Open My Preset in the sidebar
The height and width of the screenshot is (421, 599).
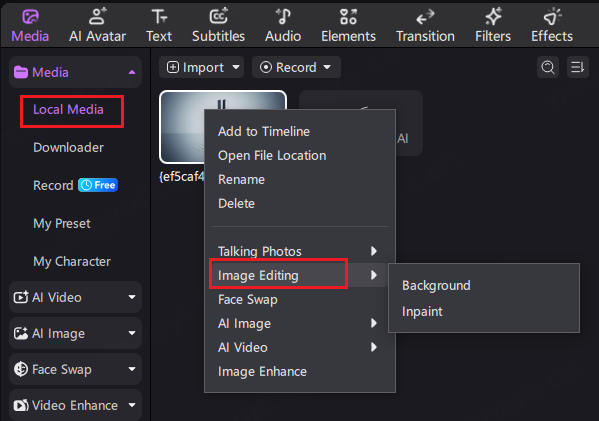coord(62,223)
